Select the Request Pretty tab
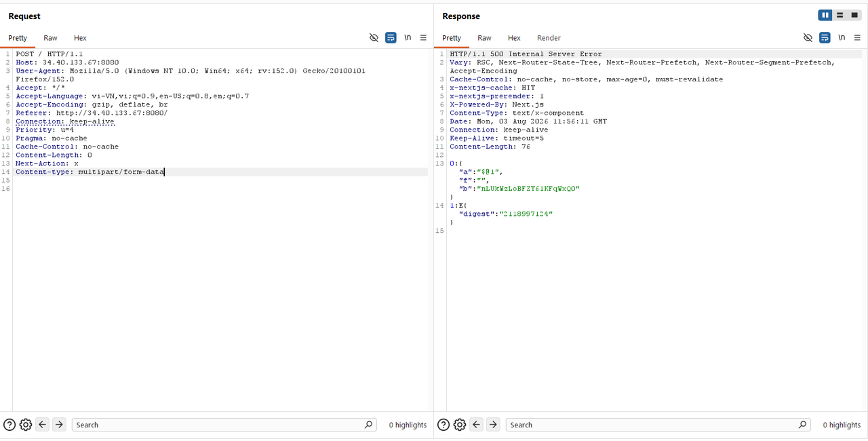Image resolution: width=868 pixels, height=441 pixels. pyautogui.click(x=18, y=38)
